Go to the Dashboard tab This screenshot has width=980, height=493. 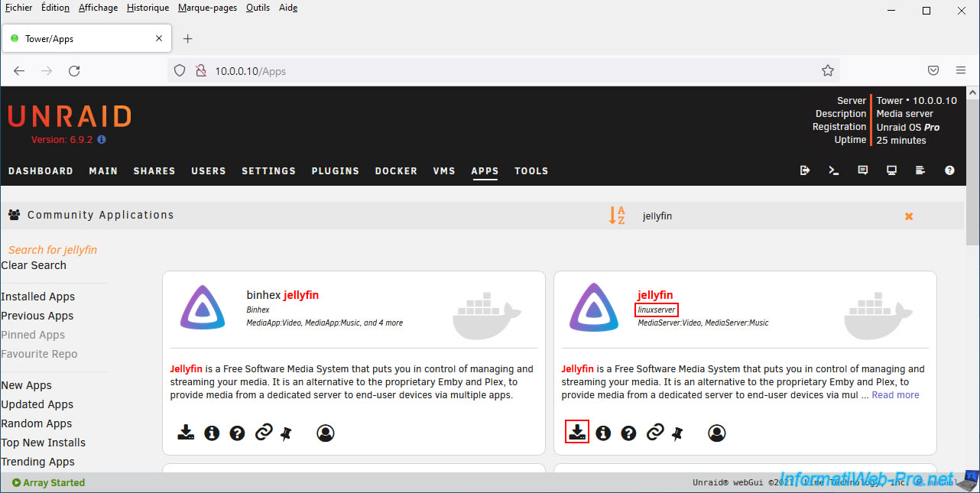(41, 171)
